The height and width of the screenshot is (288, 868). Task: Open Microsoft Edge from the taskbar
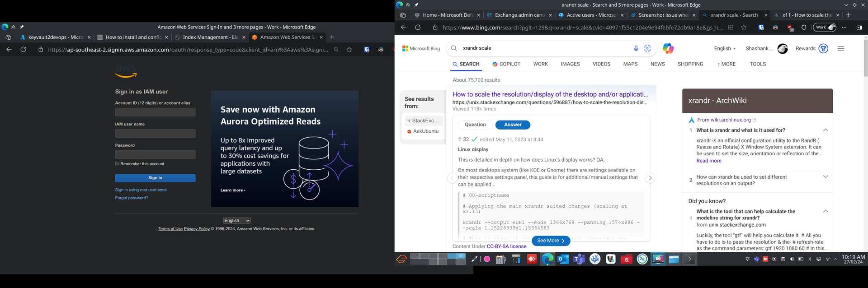tap(547, 259)
